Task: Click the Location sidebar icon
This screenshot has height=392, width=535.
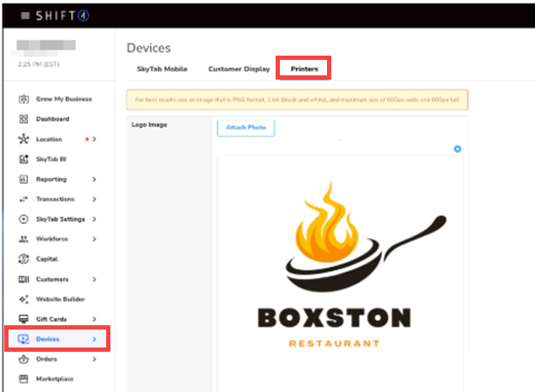Action: coord(24,139)
